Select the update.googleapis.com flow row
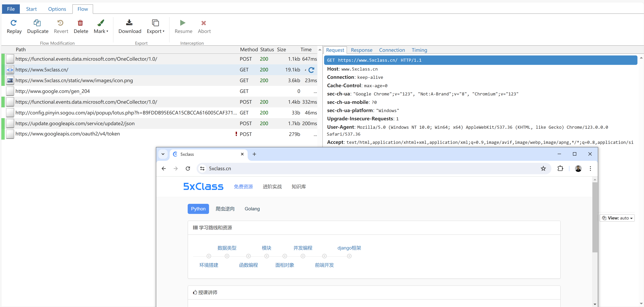644x307 pixels. (x=159, y=124)
